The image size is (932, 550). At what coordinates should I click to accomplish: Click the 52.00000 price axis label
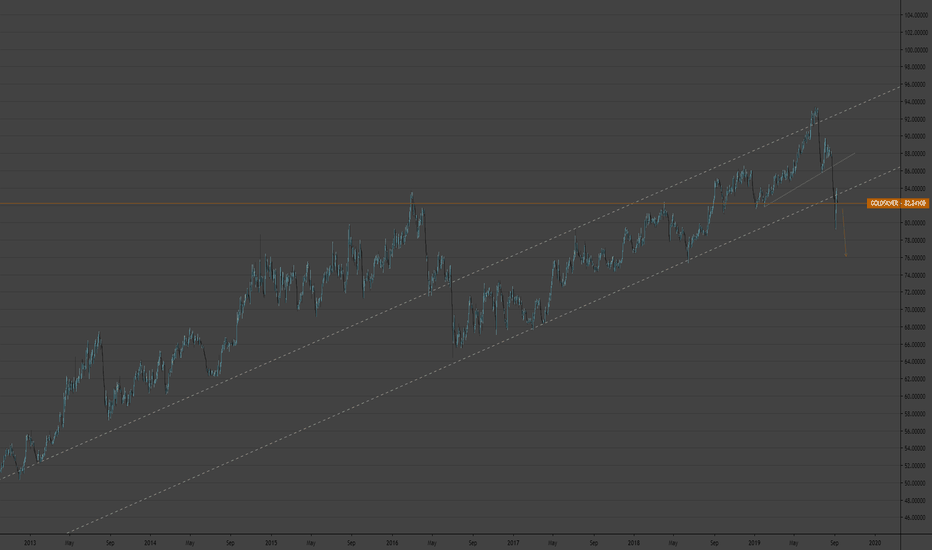tap(916, 465)
